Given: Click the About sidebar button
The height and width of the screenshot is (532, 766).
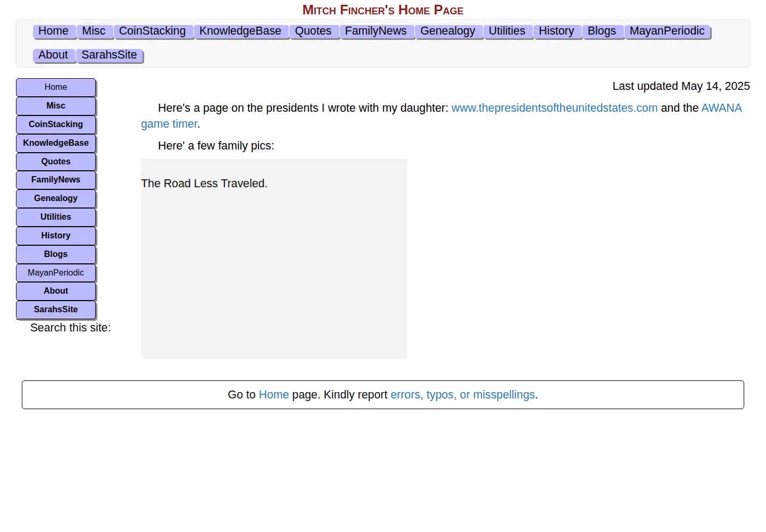Looking at the screenshot, I should click(x=56, y=291).
